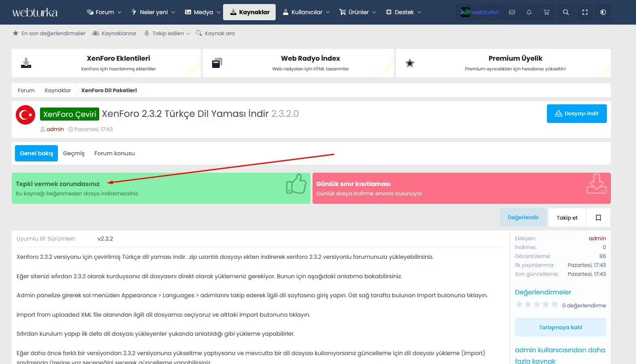Screen dimensions: 636x364
Task: Open the inbox envelope icon
Action: 512,12
